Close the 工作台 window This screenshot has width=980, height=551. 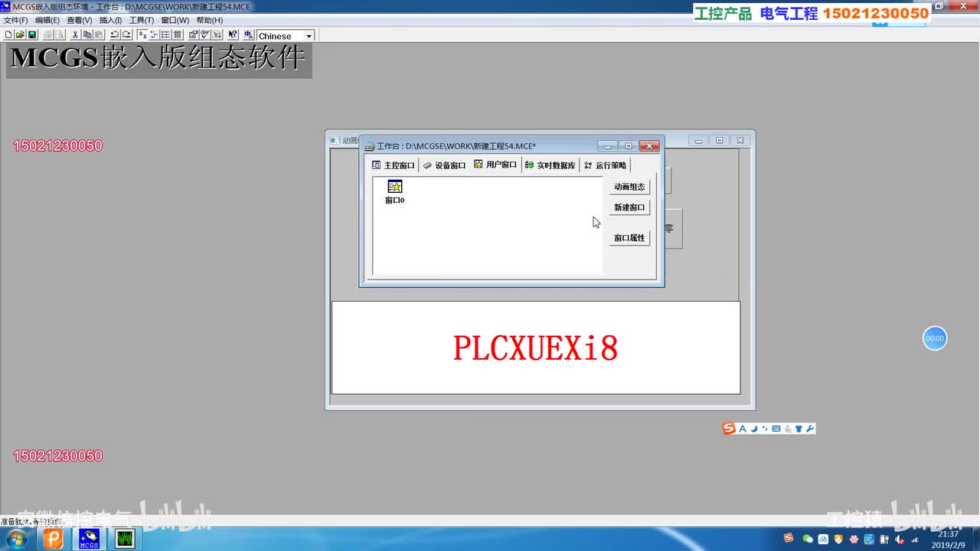[649, 146]
